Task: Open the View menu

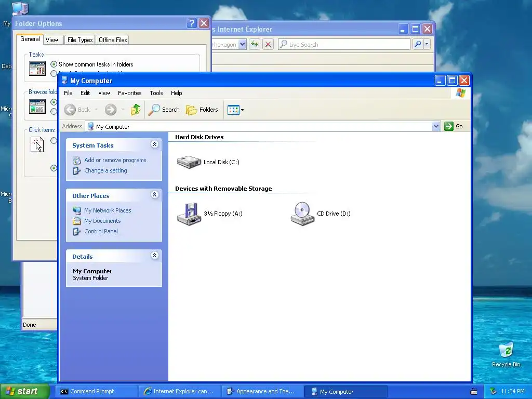Action: pyautogui.click(x=104, y=93)
